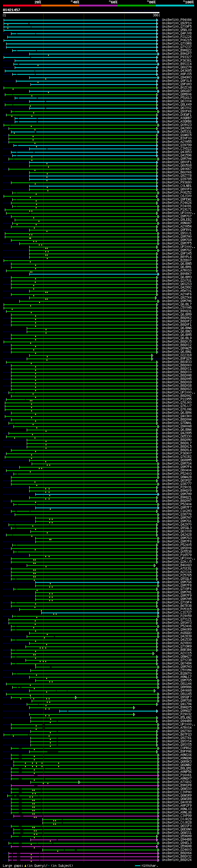The image size is (197, 868).
Task: Open hit UniRef100_Q4PJV8
Action: 177,33
